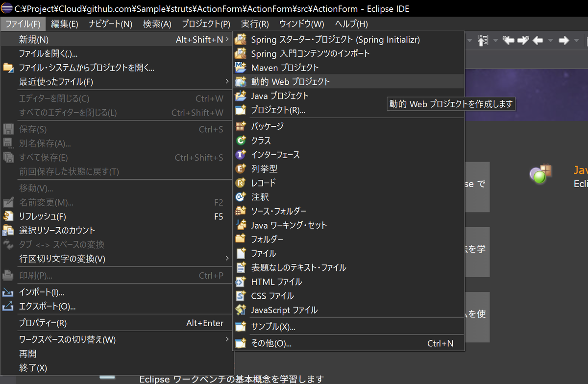
Task: Run リフレッシュ(F) from the File menu
Action: coord(117,216)
